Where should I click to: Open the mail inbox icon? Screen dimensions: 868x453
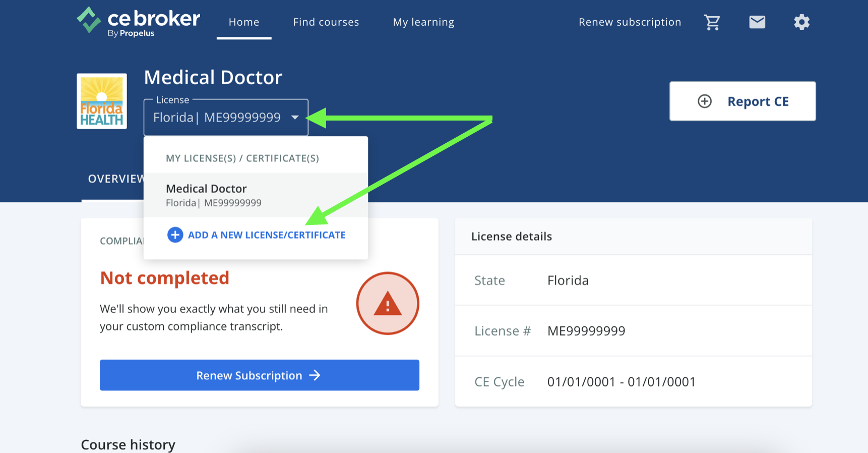point(757,22)
